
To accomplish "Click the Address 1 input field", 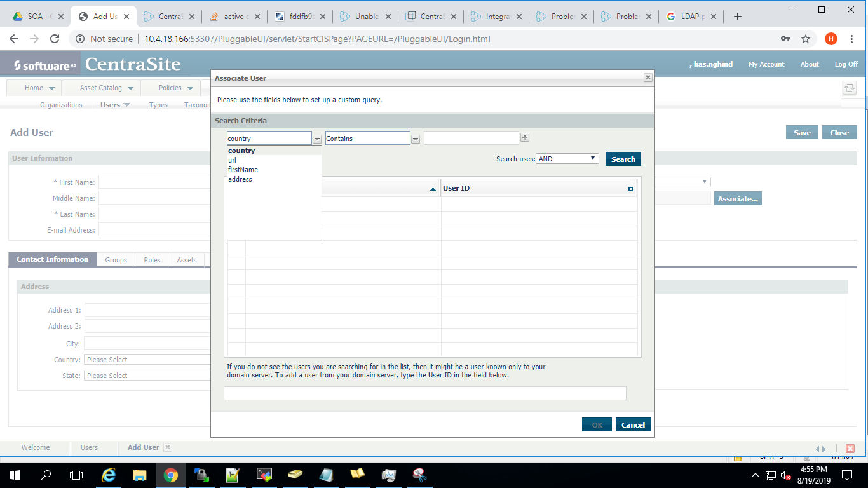I will pyautogui.click(x=147, y=310).
